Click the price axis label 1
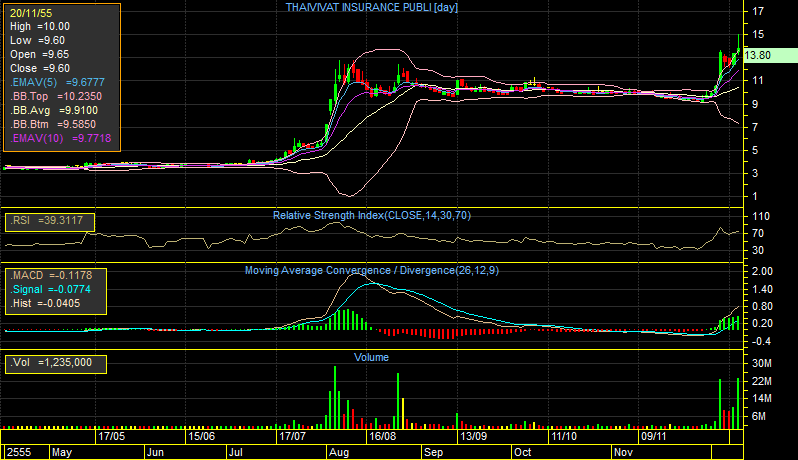Viewport: 798px width, 460px height. pos(755,196)
